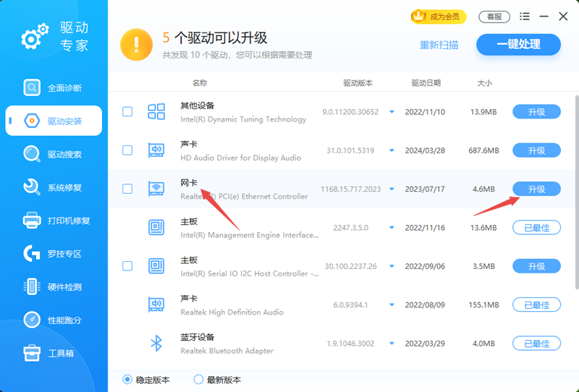Tick the checkbox for Intel Dynamic Tuning Technology
Screen dimensions: 579x392
coord(127,111)
